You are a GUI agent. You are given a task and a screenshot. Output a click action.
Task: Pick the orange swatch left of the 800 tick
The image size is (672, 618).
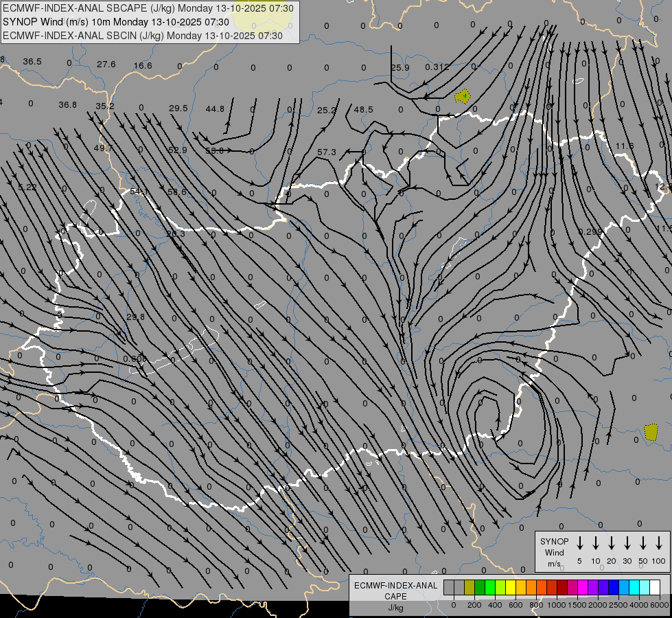coord(531,588)
